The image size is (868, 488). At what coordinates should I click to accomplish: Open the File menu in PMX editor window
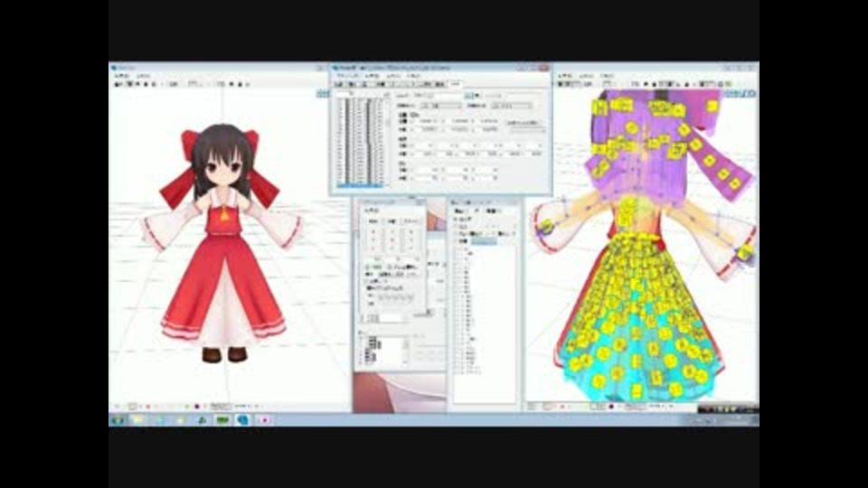click(x=347, y=75)
